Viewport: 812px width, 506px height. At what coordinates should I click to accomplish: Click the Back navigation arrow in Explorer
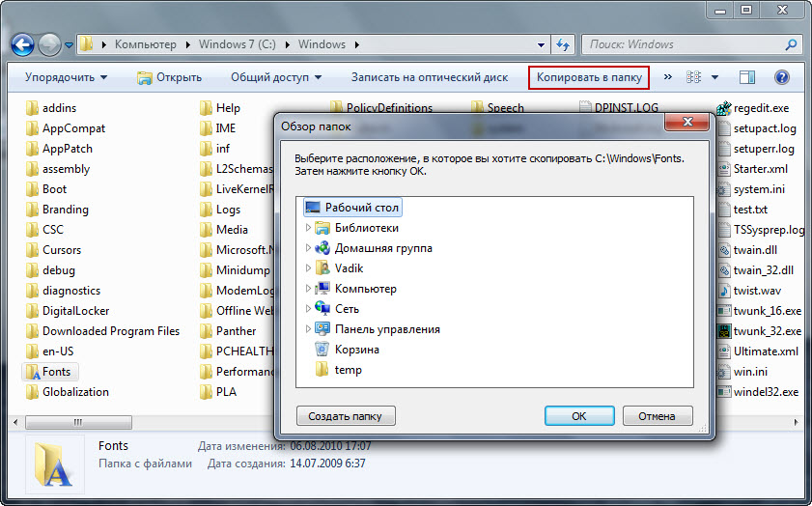pos(23,45)
